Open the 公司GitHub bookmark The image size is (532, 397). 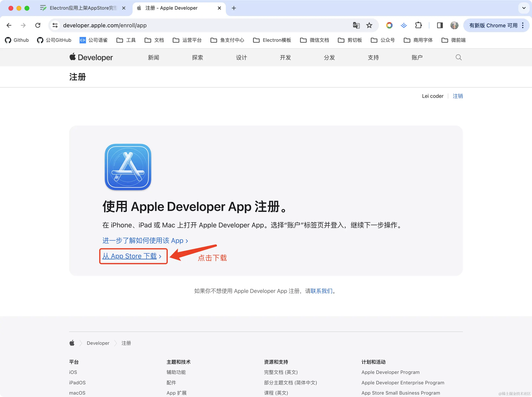pyautogui.click(x=54, y=40)
